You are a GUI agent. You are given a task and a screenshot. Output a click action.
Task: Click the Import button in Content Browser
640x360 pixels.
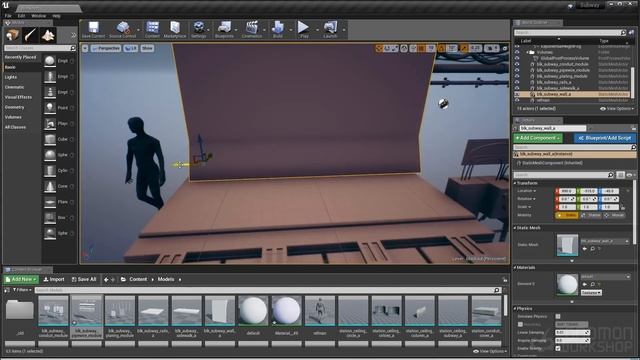[x=54, y=279]
